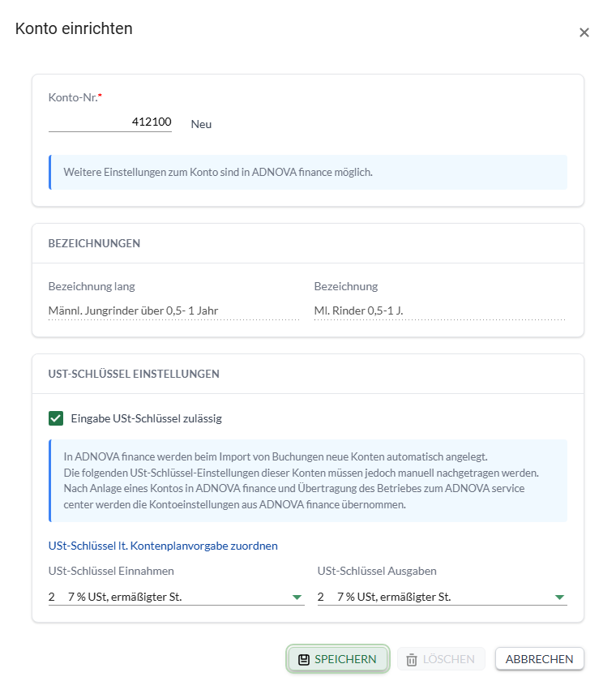Screen dimensions: 616x681
Task: Click the Bezeichnung lang text field
Action: pos(173,310)
